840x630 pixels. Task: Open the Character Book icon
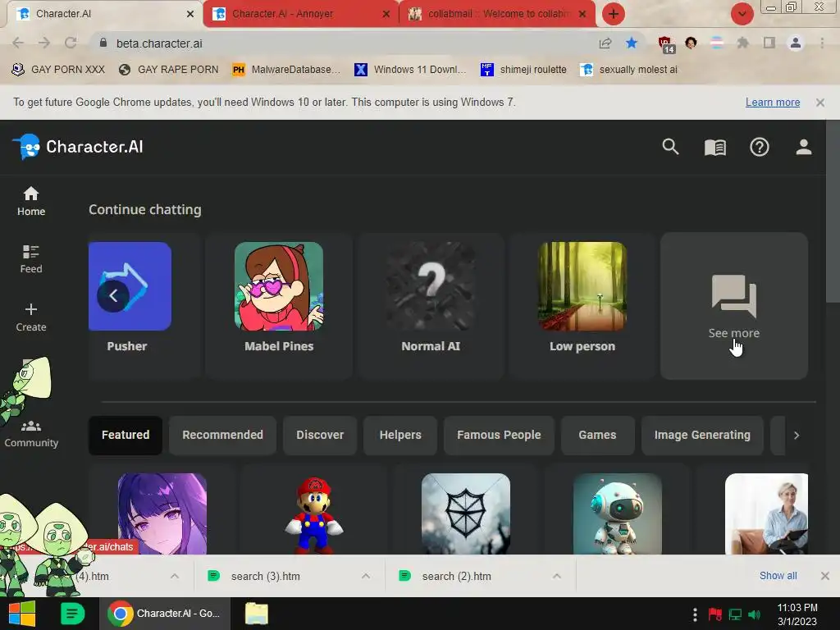[714, 147]
